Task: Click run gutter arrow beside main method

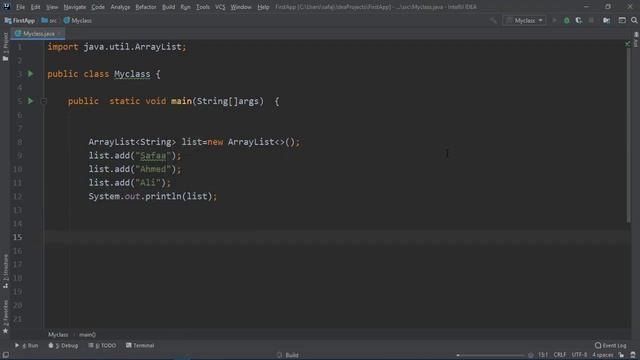Action: click(x=31, y=101)
